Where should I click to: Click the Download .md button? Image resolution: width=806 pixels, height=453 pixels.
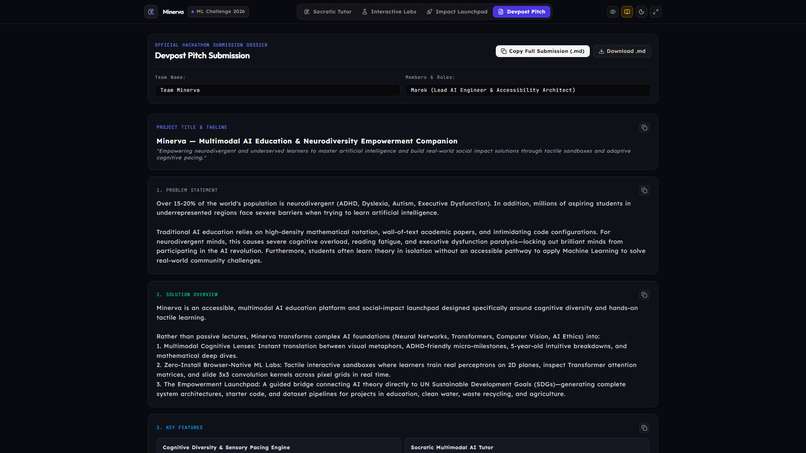pyautogui.click(x=622, y=51)
